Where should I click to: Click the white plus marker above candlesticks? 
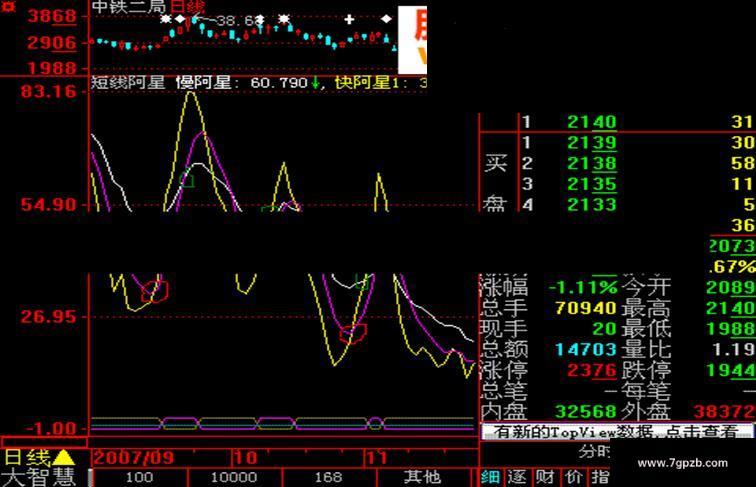349,19
